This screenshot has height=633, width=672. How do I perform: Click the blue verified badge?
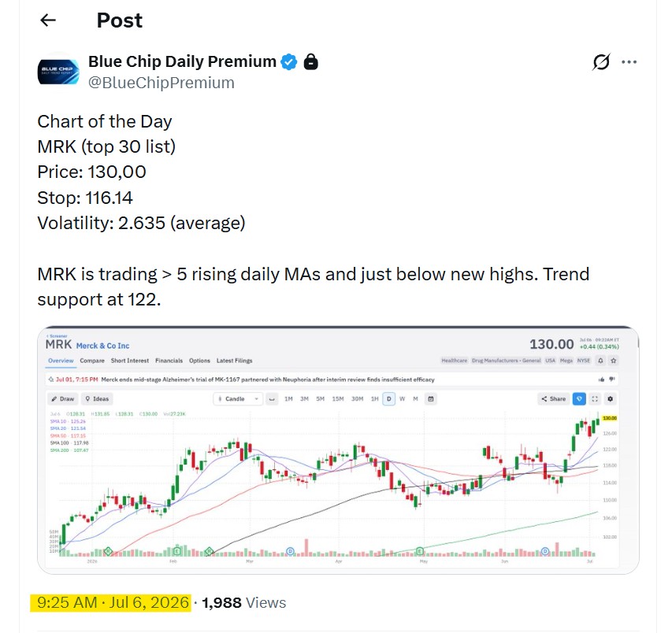pyautogui.click(x=289, y=61)
